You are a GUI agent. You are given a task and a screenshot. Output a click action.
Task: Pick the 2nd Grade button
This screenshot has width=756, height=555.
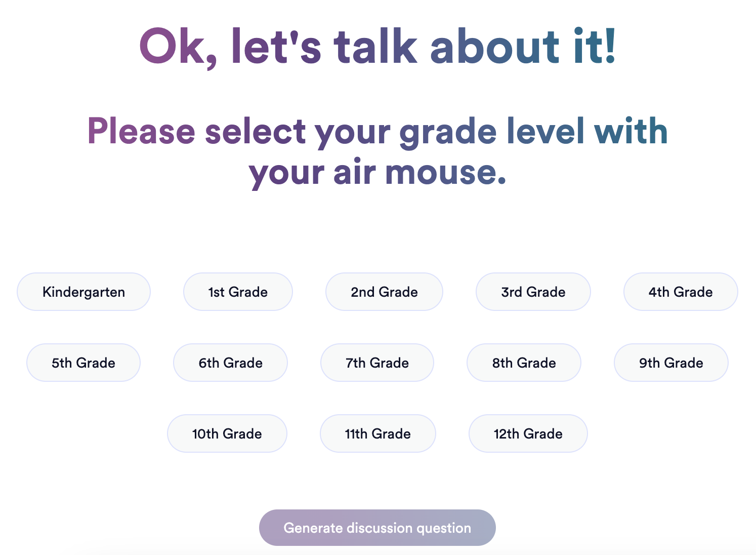click(x=384, y=292)
